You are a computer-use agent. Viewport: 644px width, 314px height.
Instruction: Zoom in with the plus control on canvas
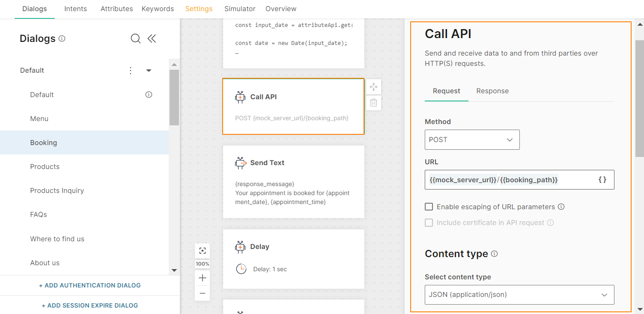point(202,278)
